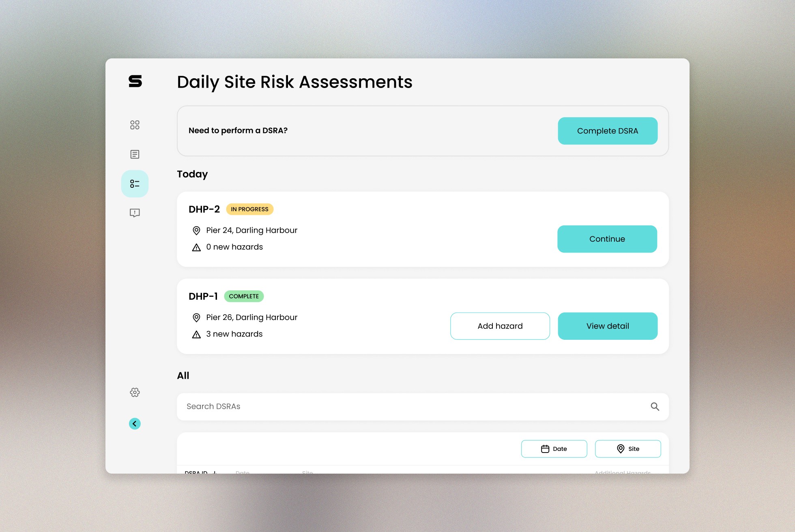Image resolution: width=795 pixels, height=532 pixels.
Task: Add hazard to DHP-1
Action: point(500,326)
